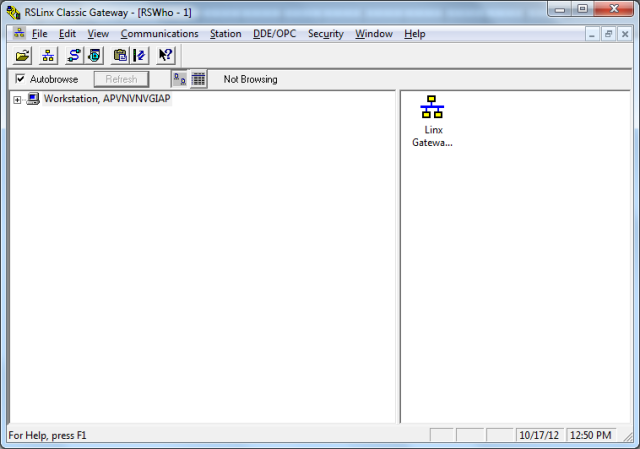The height and width of the screenshot is (449, 640).
Task: Click the Workstation computer icon in tree
Action: point(33,99)
